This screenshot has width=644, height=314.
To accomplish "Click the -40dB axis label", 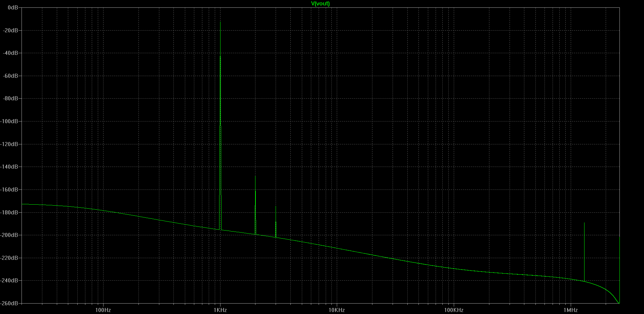I will (10, 53).
